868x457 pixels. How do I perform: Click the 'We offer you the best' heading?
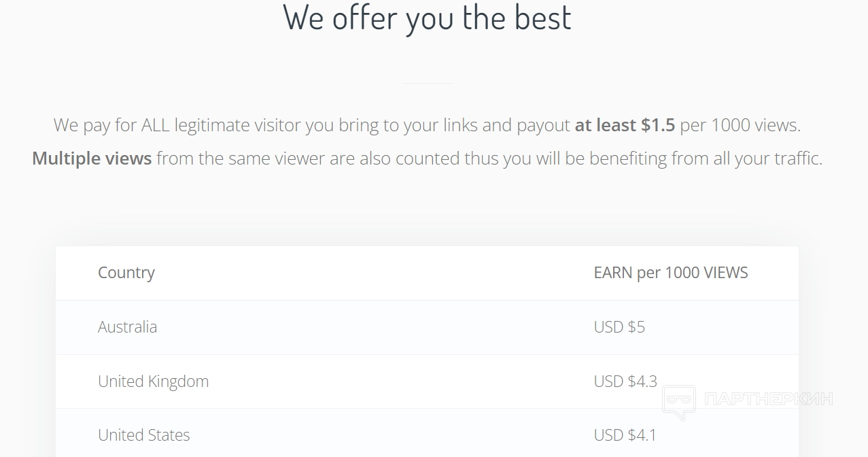point(427,17)
